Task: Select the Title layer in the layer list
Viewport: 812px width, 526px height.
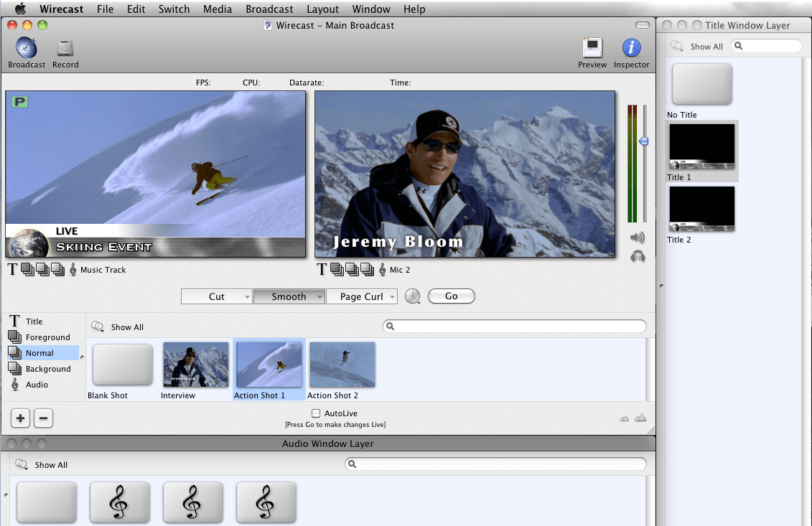Action: pos(43,321)
